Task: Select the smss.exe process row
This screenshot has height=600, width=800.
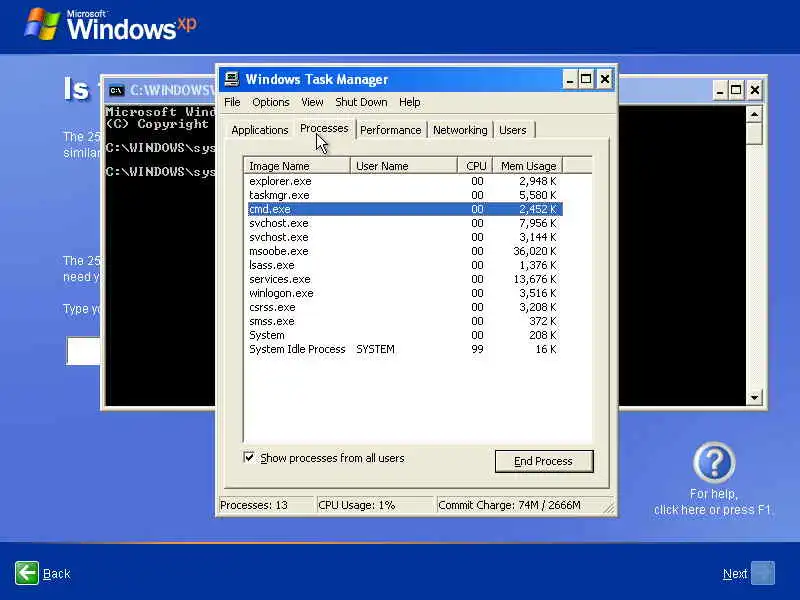Action: (x=405, y=321)
